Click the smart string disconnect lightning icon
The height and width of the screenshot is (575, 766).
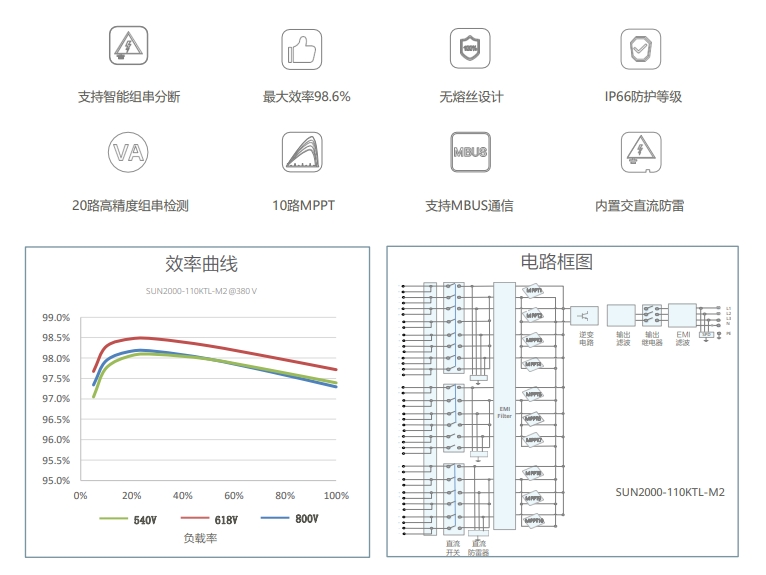pyautogui.click(x=129, y=48)
